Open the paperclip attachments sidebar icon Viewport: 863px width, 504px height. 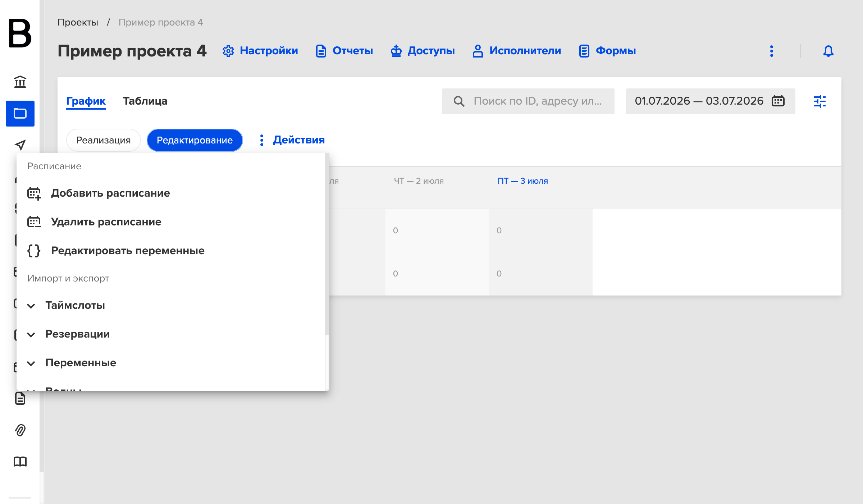pos(20,430)
